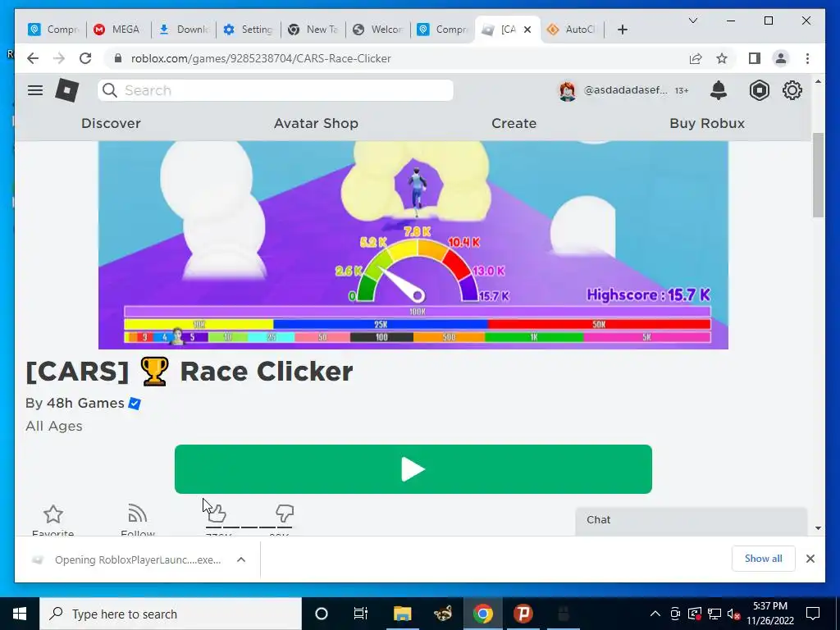
Task: Click the @asdadadasef username
Action: tap(625, 90)
